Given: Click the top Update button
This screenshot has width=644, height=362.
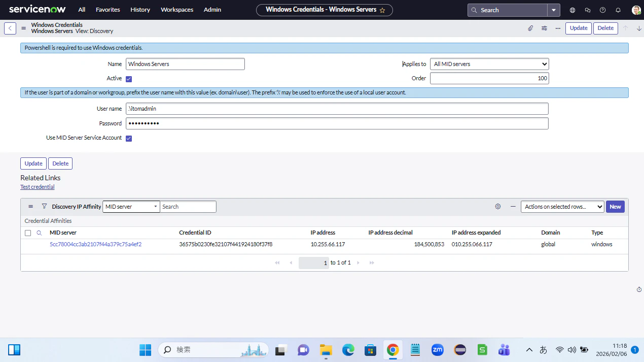Looking at the screenshot, I should click(x=579, y=28).
